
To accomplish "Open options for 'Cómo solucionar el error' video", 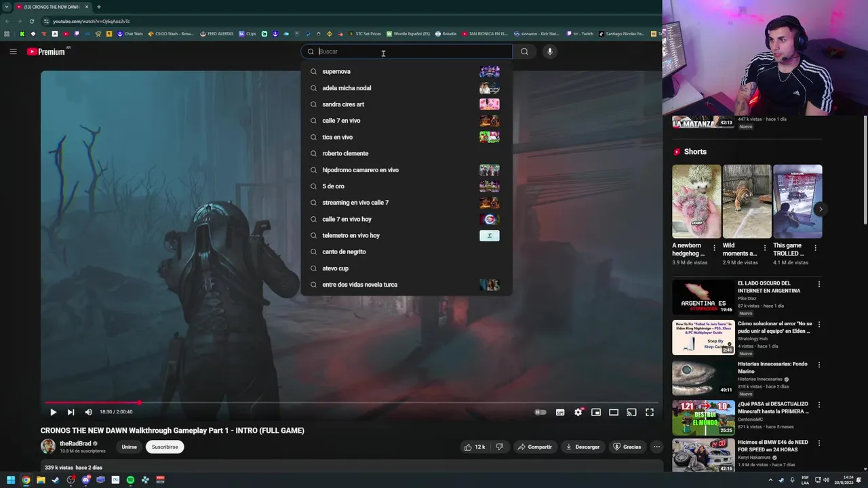I will [819, 325].
